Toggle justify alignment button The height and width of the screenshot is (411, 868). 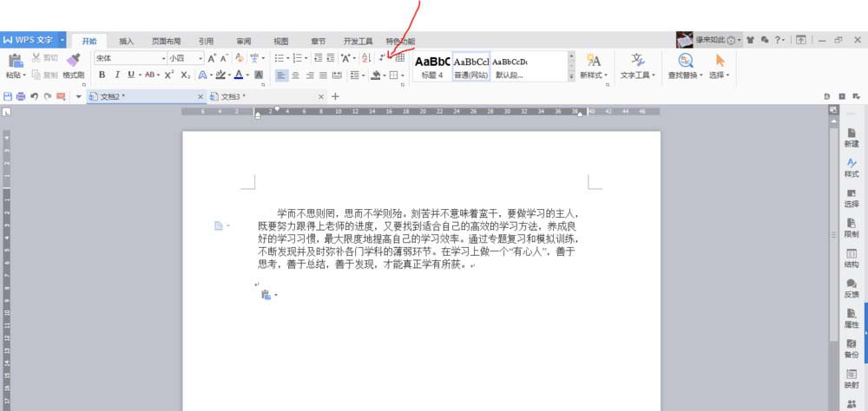323,75
